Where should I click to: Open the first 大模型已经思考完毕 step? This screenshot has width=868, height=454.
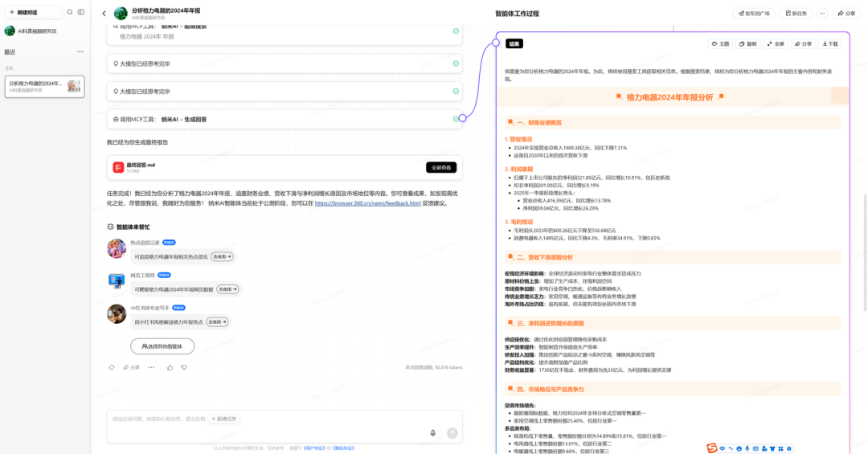[285, 63]
